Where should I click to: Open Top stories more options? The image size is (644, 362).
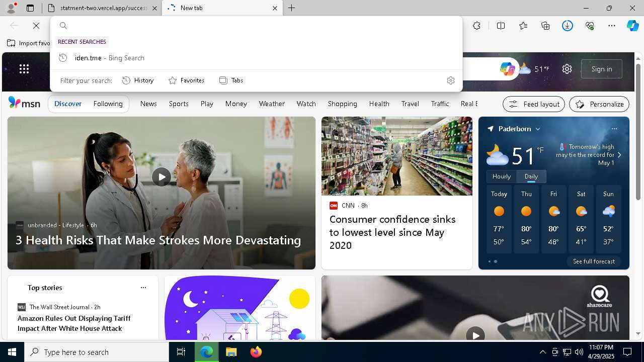[143, 288]
